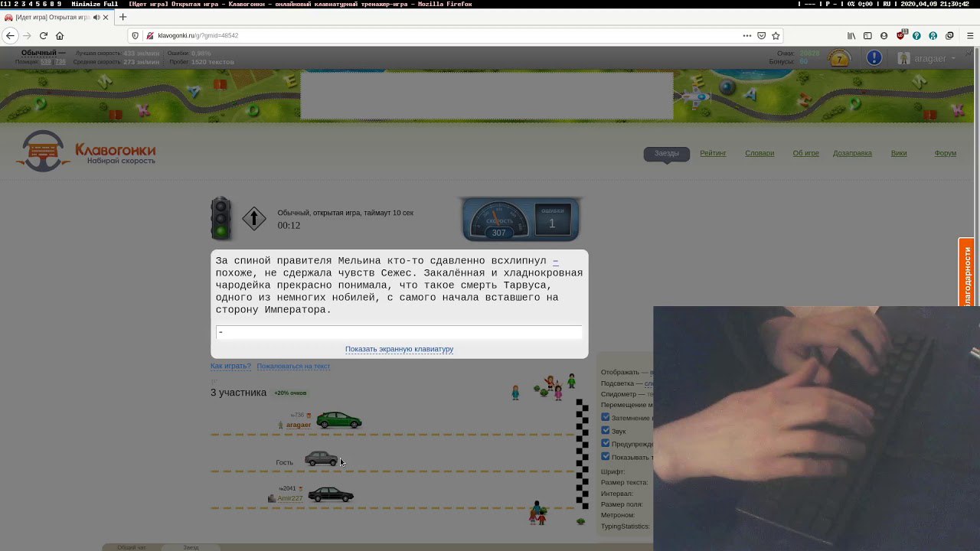Open position link 736 in stats

pyautogui.click(x=60, y=62)
